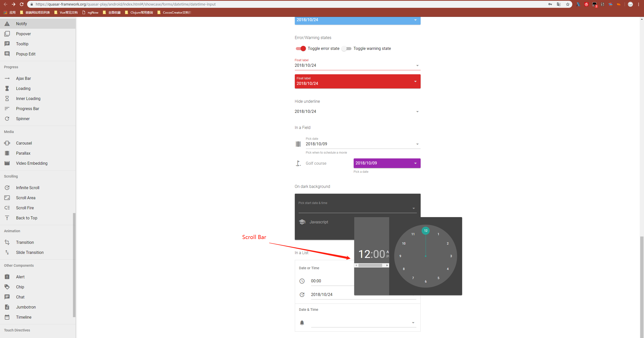Click the golf course flag icon

[298, 163]
